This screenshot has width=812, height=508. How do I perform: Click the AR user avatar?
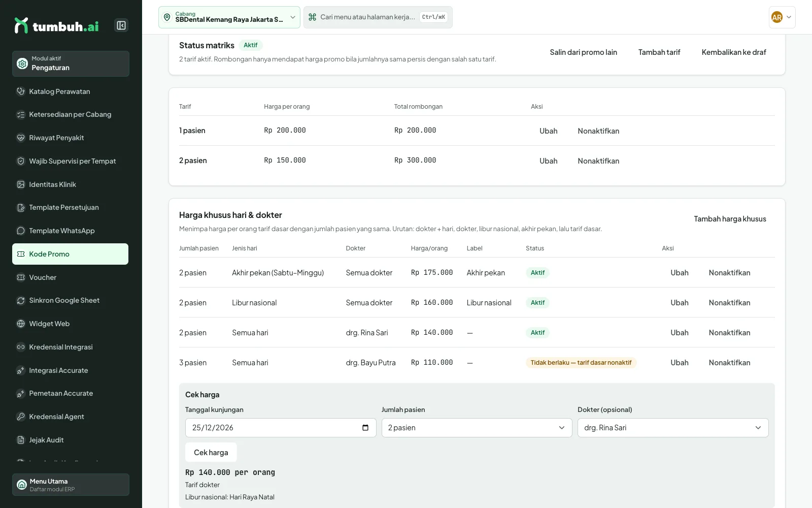[x=777, y=17]
